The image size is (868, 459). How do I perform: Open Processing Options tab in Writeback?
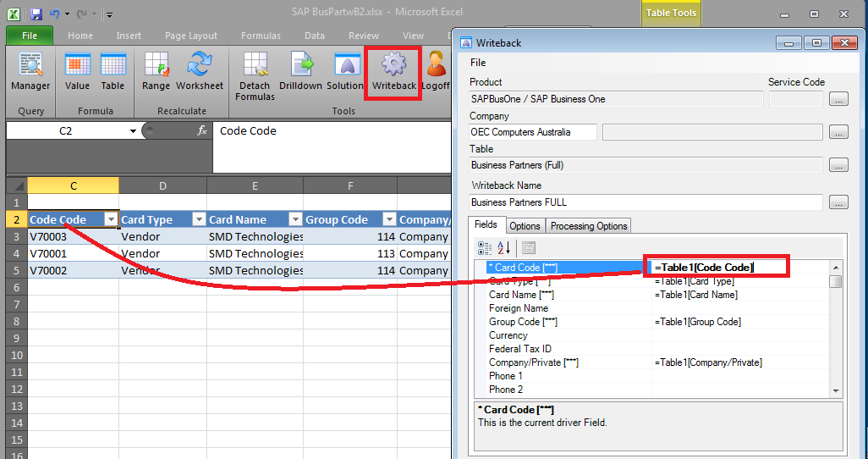point(589,225)
